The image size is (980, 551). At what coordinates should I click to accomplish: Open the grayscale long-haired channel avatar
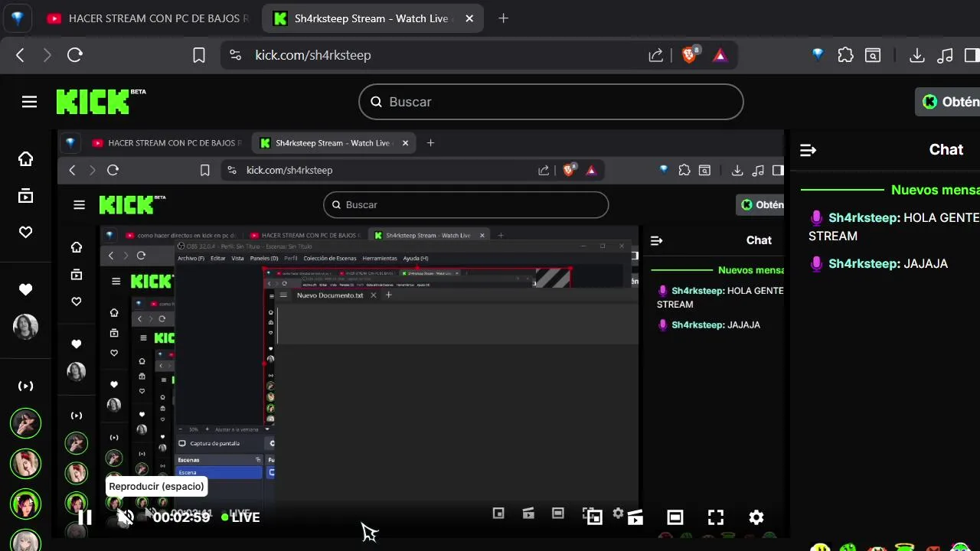25,327
